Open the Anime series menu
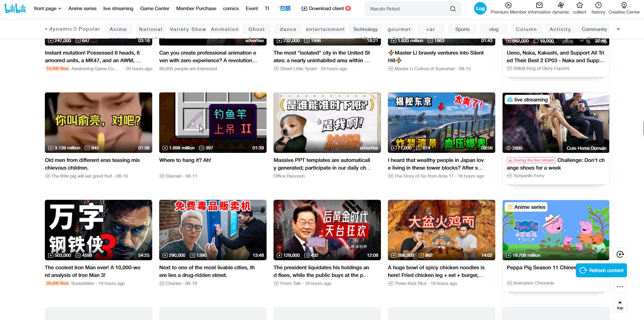Image resolution: width=644 pixels, height=320 pixels. click(x=82, y=8)
